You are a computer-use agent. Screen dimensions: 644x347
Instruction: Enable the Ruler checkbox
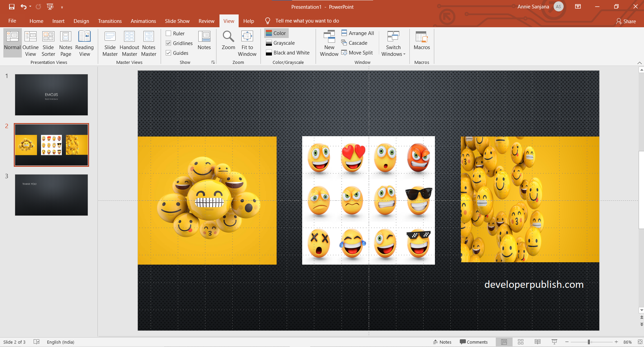(169, 33)
